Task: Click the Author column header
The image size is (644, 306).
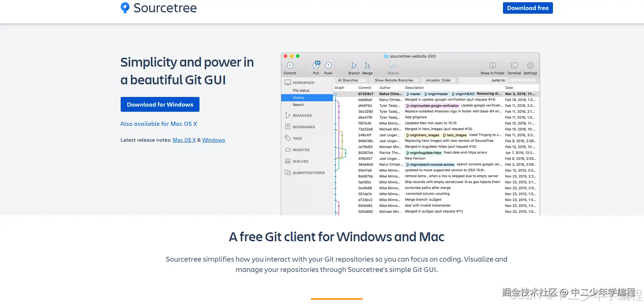Action: [x=385, y=88]
